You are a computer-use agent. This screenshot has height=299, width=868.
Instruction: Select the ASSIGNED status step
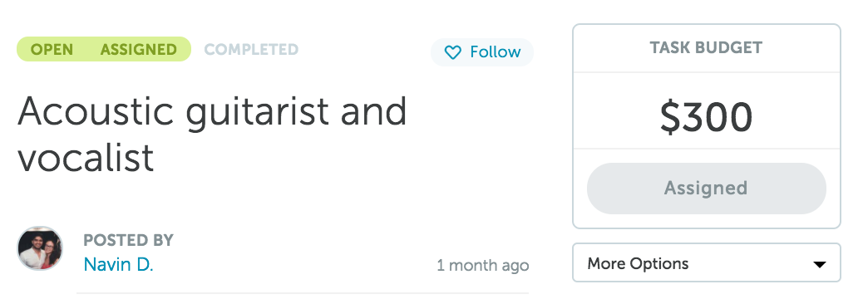(138, 49)
